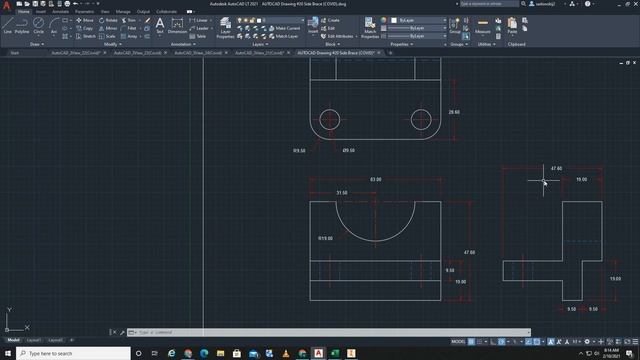This screenshot has height=360, width=640.
Task: Click the help search field
Action: (489, 4)
